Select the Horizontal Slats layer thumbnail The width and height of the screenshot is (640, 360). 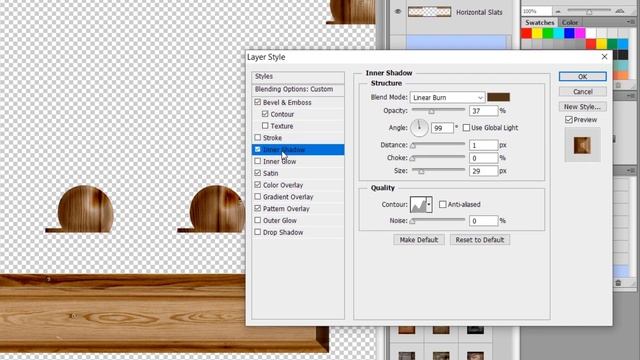click(x=430, y=11)
